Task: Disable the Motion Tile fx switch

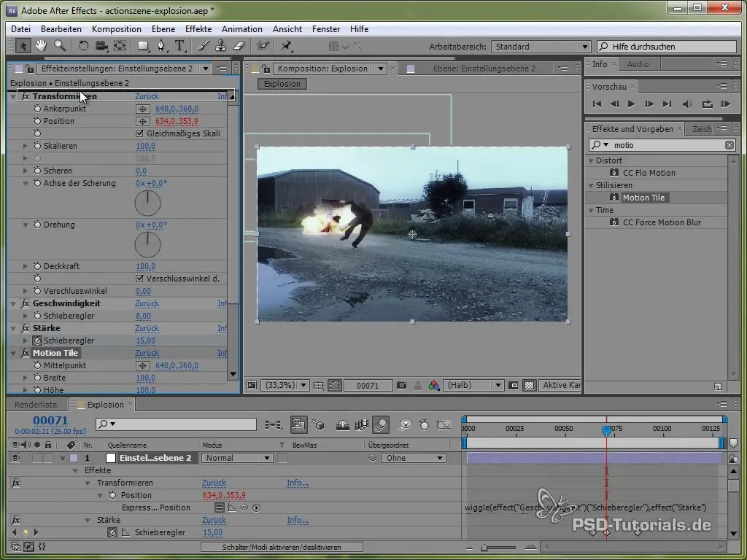Action: 26,354
